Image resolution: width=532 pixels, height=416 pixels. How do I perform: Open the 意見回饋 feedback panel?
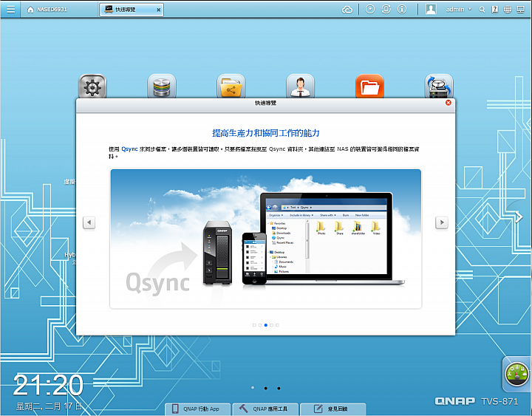(332, 409)
